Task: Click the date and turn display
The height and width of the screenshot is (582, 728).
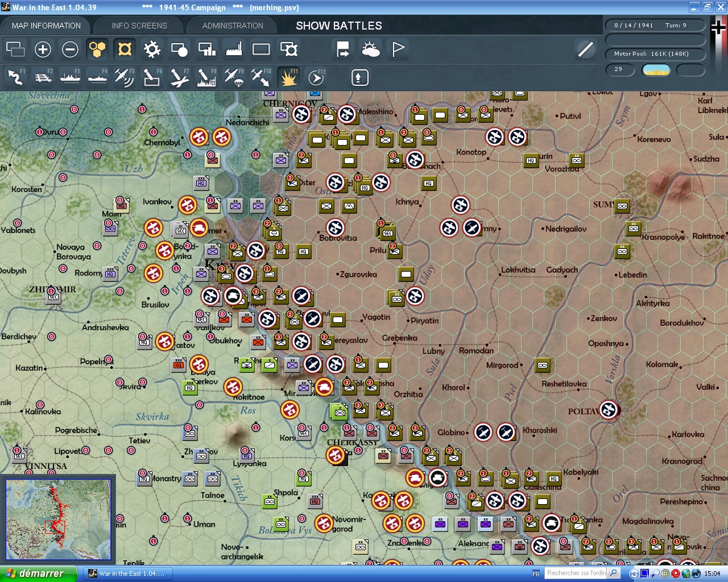Action: (x=655, y=25)
